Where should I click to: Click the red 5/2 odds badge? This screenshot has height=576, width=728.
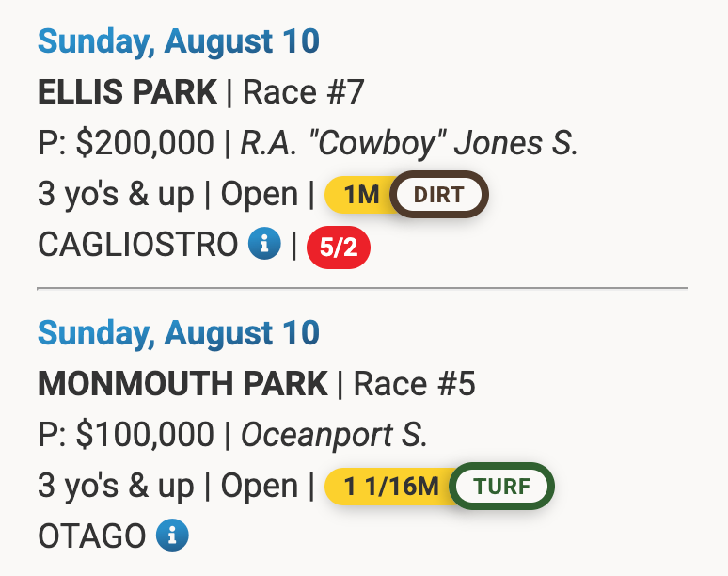pyautogui.click(x=339, y=247)
